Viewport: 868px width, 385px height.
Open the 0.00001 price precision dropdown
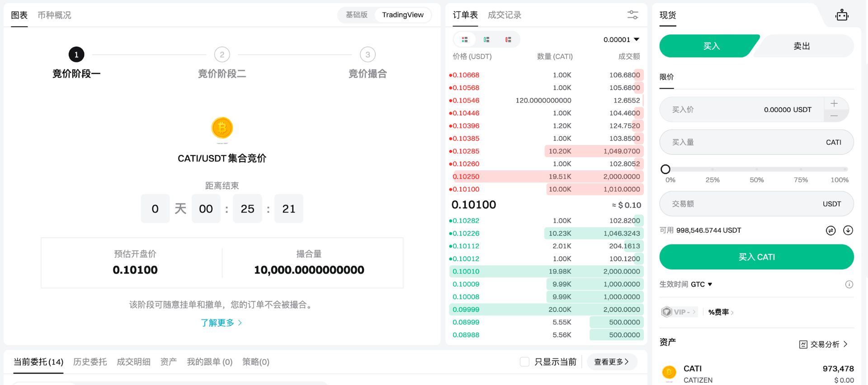coord(621,40)
